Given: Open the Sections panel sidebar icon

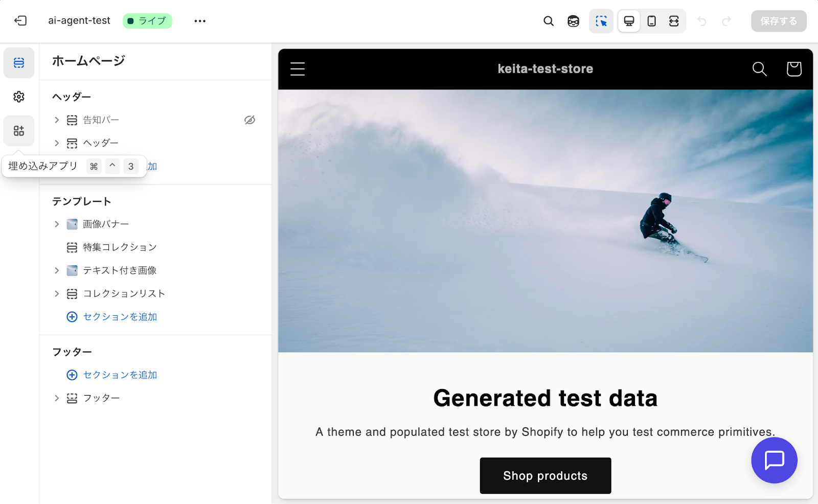Looking at the screenshot, I should click(19, 63).
